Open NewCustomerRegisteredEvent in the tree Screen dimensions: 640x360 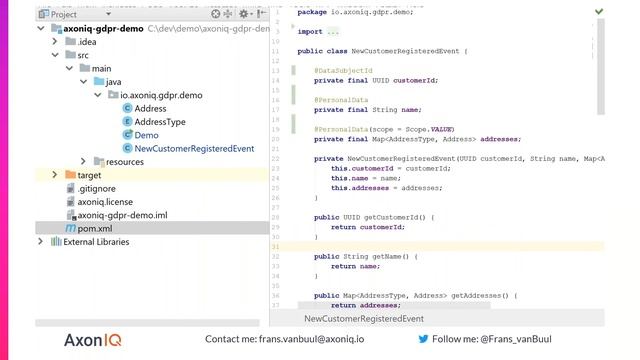tap(194, 149)
